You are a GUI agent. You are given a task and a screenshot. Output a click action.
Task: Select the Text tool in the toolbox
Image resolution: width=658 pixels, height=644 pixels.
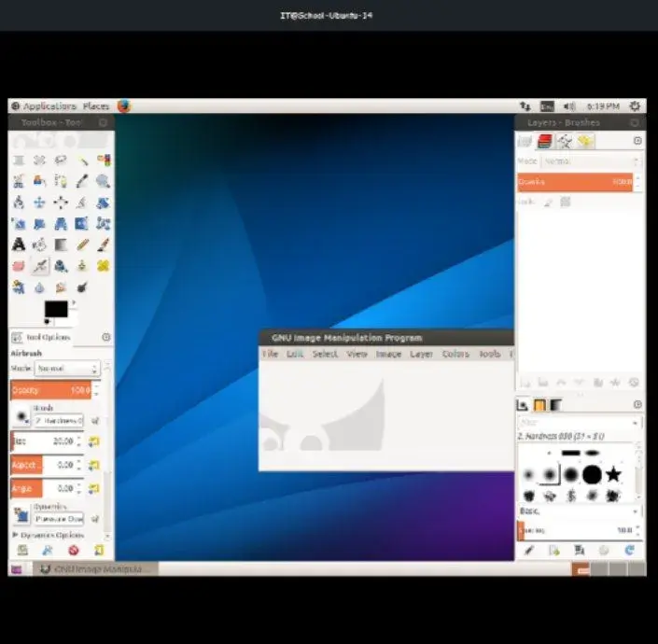click(19, 245)
